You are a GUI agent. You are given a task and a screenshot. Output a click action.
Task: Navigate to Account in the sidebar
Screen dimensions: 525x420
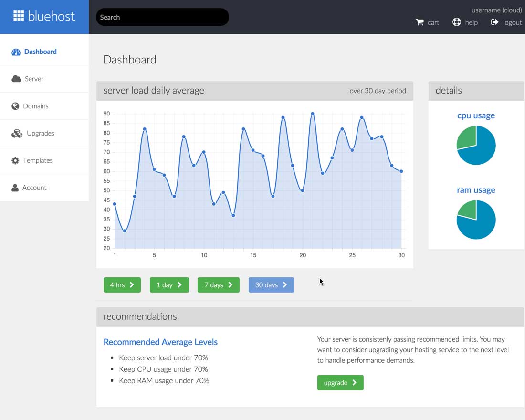[44, 188]
